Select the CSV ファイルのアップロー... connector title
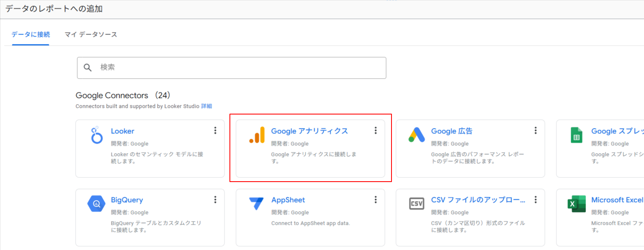The image size is (644, 250). (x=478, y=200)
